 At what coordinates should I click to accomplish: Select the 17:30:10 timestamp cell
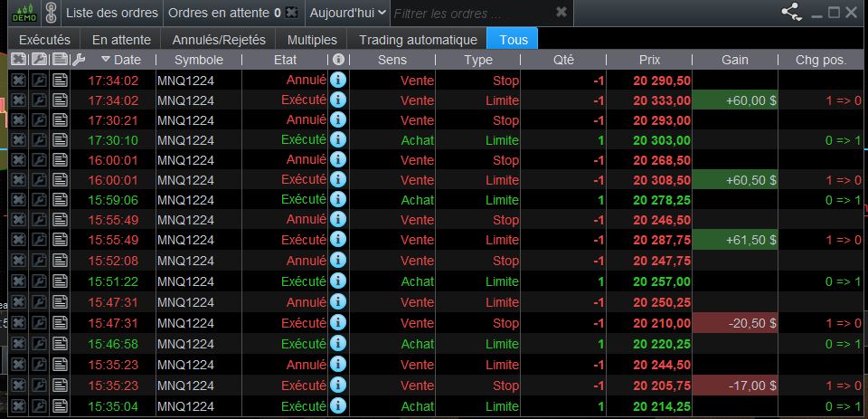tap(113, 140)
